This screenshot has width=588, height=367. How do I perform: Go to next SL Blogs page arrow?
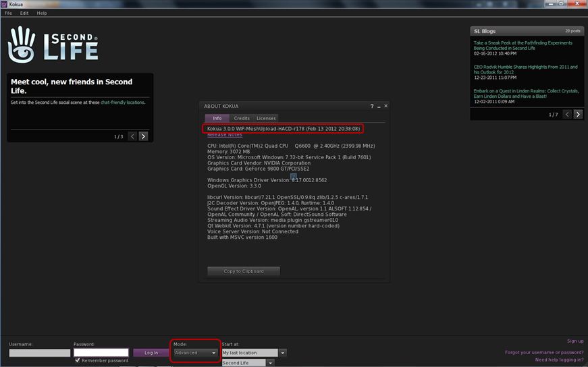(x=578, y=115)
